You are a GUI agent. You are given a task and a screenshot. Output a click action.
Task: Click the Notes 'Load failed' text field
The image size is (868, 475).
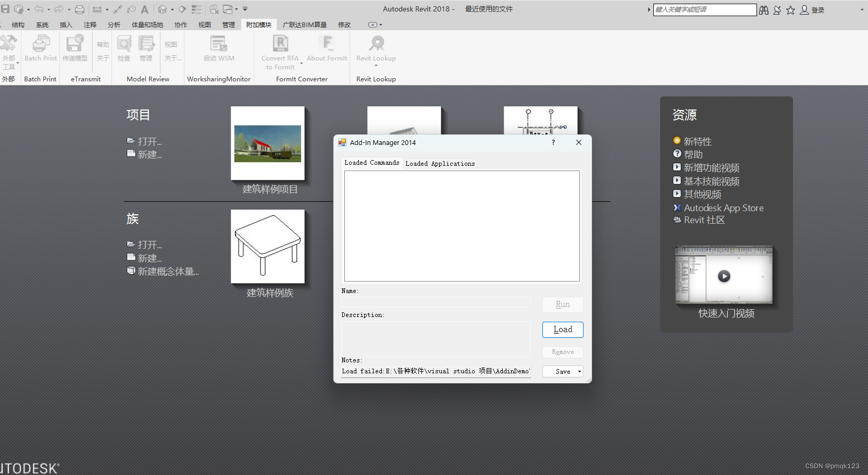pos(436,371)
